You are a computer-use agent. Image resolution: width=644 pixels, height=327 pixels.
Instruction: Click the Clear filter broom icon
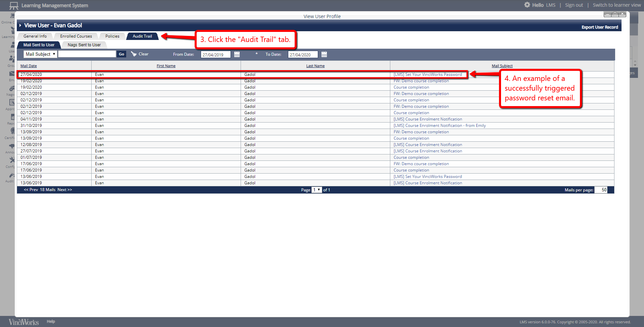pos(134,54)
